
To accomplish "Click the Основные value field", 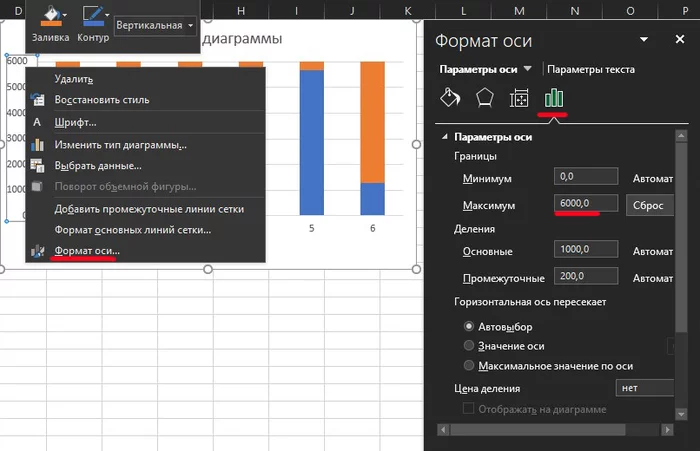I will pos(586,249).
